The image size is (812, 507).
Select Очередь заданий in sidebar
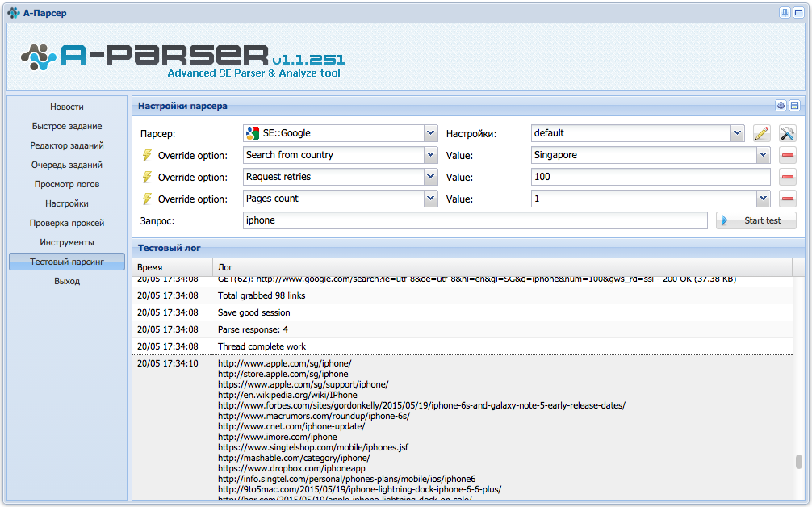(67, 165)
